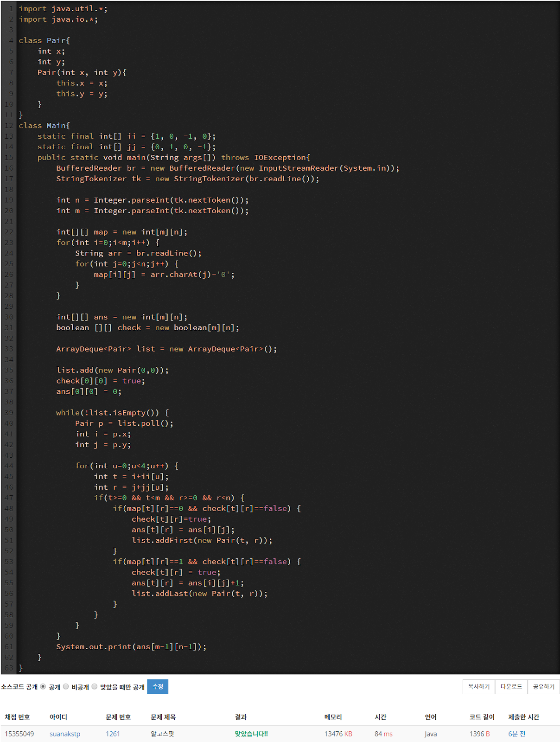The width and height of the screenshot is (560, 742).
Task: Click the 공유하기 share button
Action: coord(543,686)
